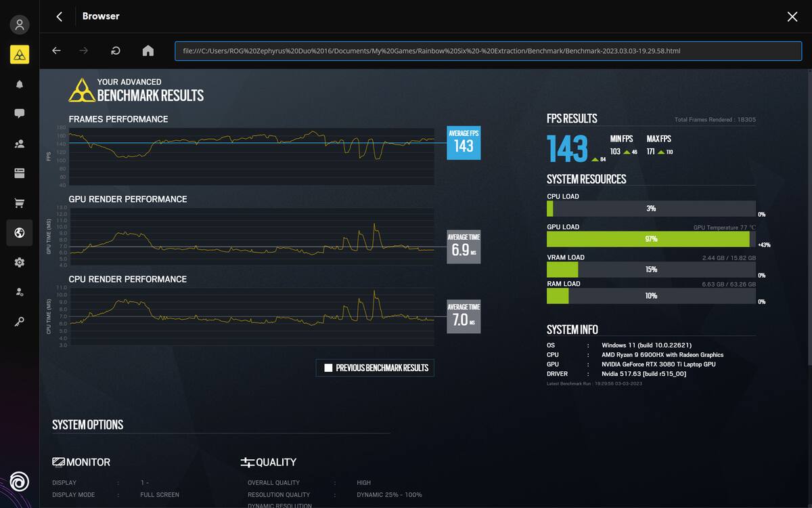
Task: Click the GPU Load 97% bar
Action: tap(651, 239)
